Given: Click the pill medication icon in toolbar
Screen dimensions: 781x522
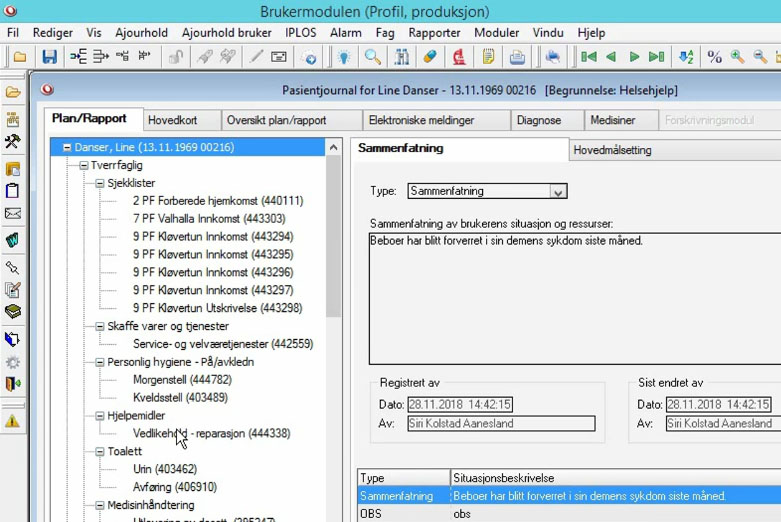Looking at the screenshot, I should [430, 58].
